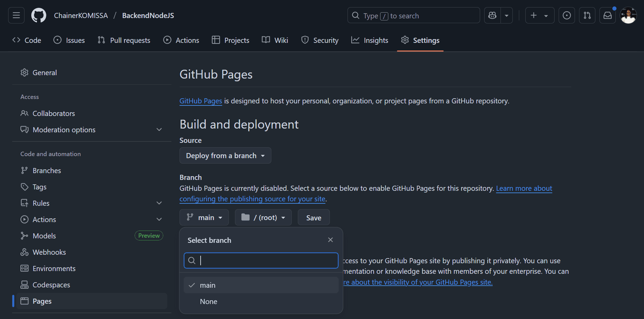This screenshot has width=644, height=319.
Task: Click the branch search input field
Action: pos(260,261)
